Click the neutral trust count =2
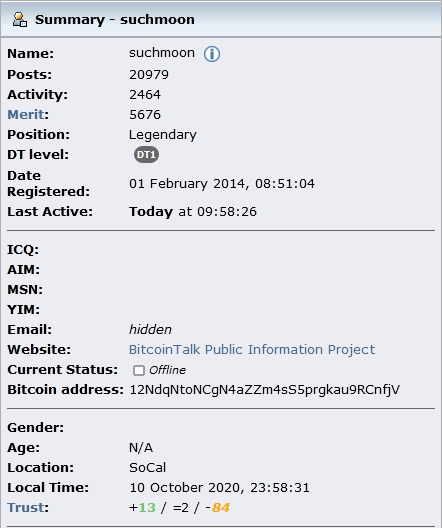This screenshot has width=442, height=528. tap(181, 507)
